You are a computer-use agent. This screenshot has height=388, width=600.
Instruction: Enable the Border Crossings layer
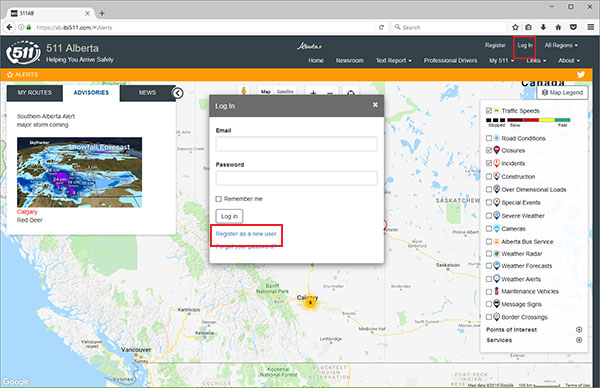click(x=489, y=317)
